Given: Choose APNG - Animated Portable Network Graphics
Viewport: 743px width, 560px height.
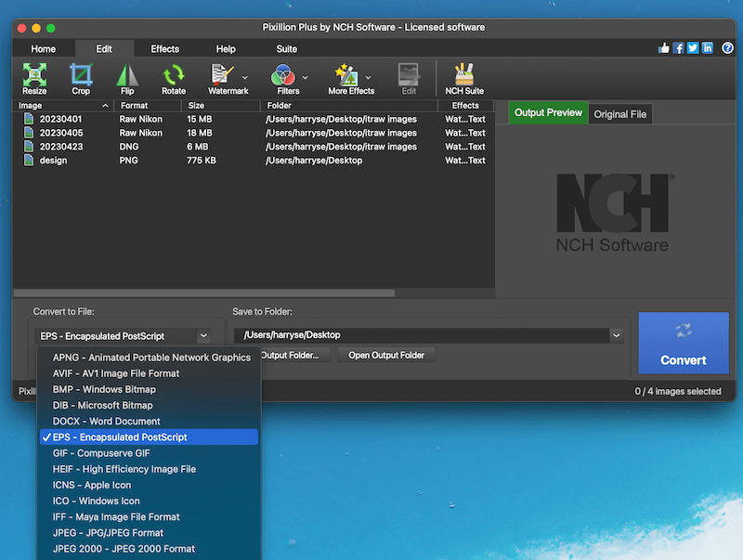Looking at the screenshot, I should click(149, 358).
